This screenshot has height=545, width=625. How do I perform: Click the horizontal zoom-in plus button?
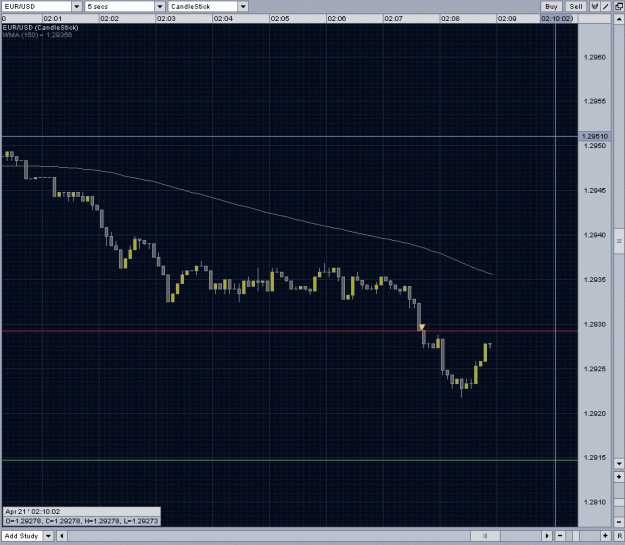tap(605, 536)
